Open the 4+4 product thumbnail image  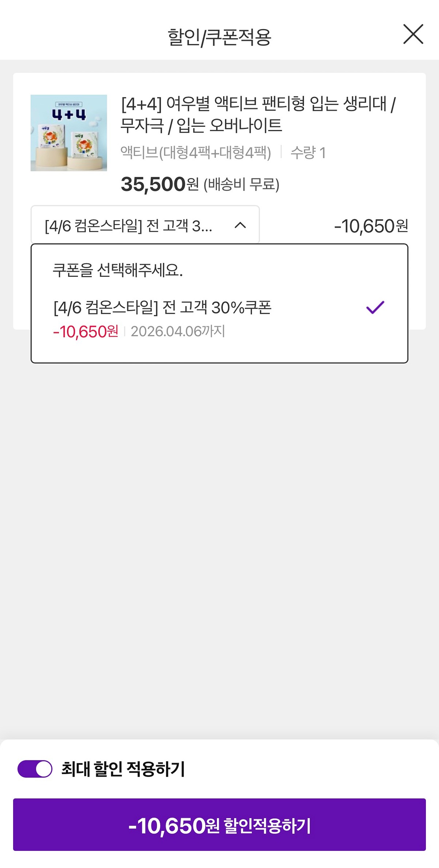69,133
